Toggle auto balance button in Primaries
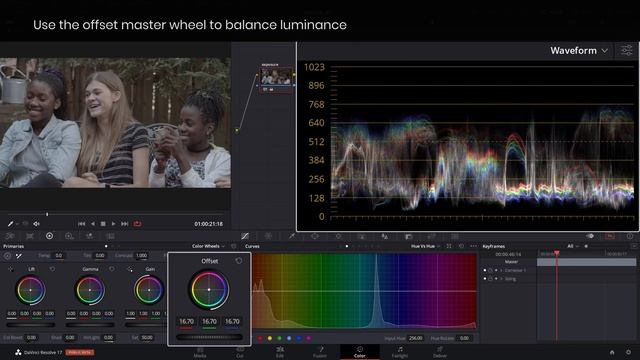 pos(7,256)
